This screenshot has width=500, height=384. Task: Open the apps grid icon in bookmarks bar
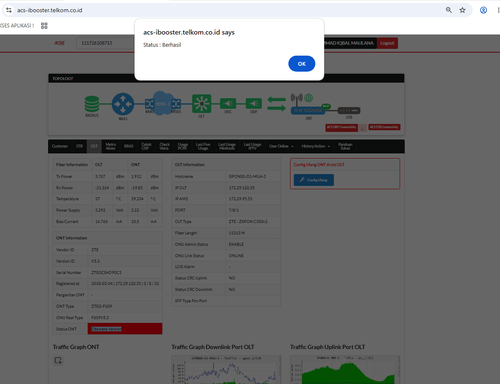tap(44, 26)
